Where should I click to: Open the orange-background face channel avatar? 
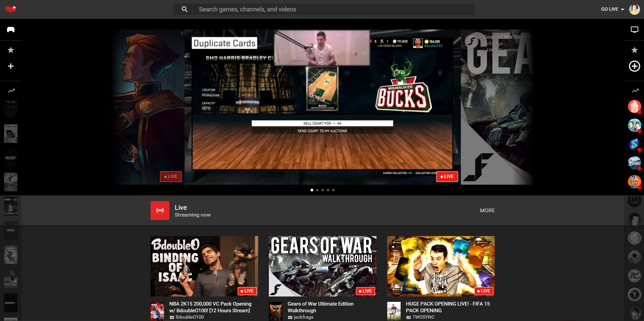pyautogui.click(x=634, y=182)
